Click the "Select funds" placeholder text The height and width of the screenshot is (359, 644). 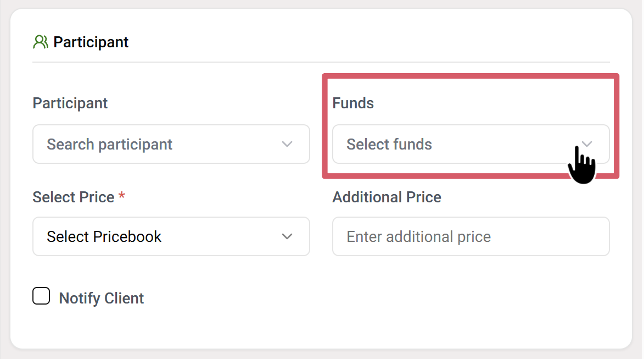[389, 144]
